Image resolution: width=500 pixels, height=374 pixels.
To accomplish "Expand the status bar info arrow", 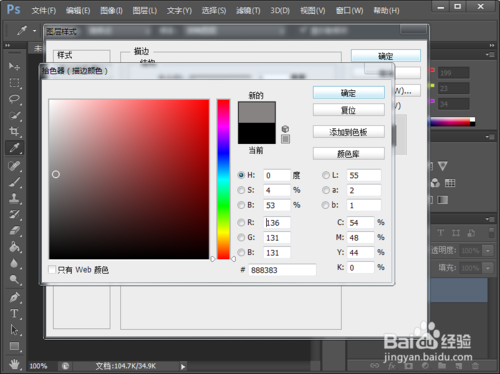I will point(183,366).
